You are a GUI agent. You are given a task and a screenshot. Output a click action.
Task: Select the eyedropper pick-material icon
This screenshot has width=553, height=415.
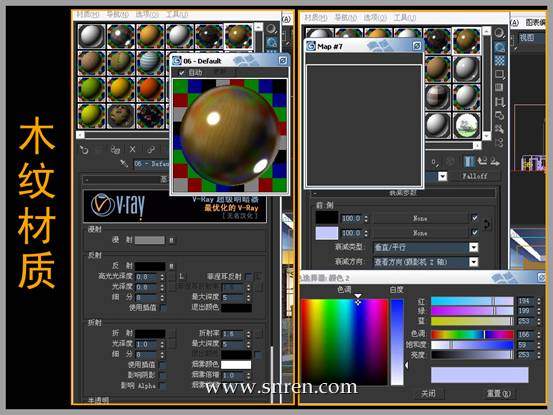(x=124, y=163)
